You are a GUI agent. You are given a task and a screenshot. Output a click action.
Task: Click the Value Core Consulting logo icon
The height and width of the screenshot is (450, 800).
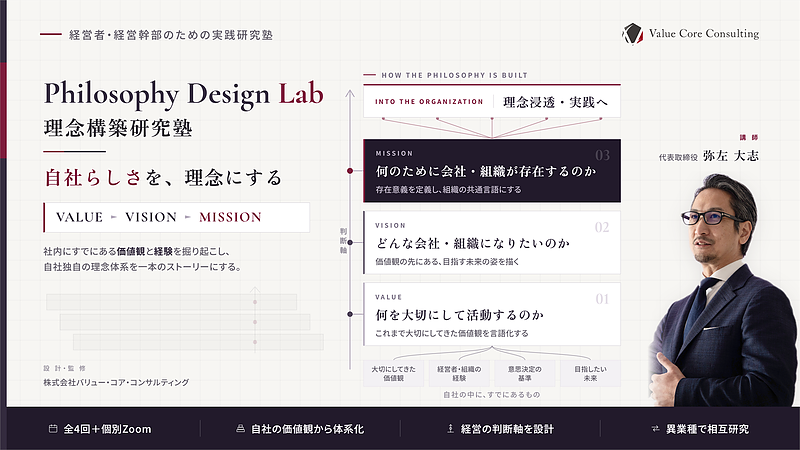pos(633,34)
